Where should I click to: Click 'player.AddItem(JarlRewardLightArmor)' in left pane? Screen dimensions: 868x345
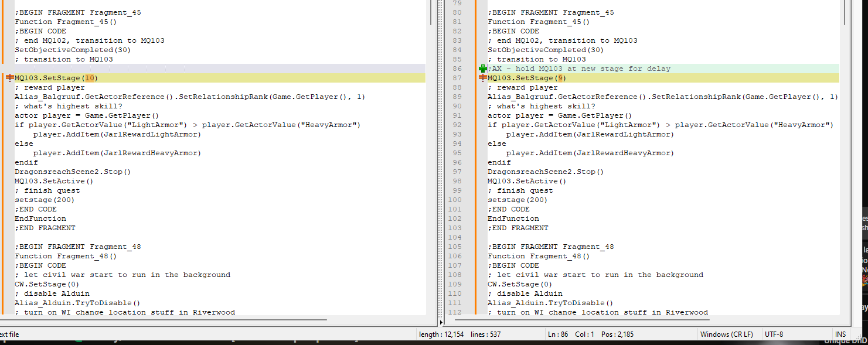click(x=117, y=134)
